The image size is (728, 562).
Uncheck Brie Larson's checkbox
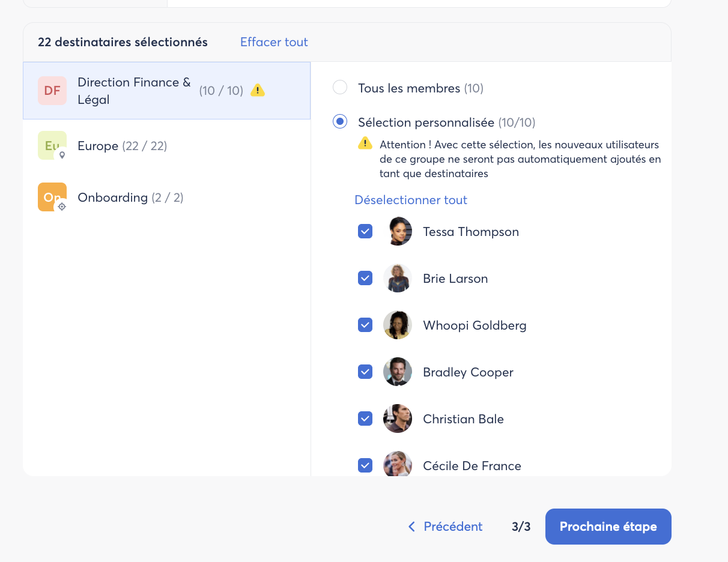[365, 278]
